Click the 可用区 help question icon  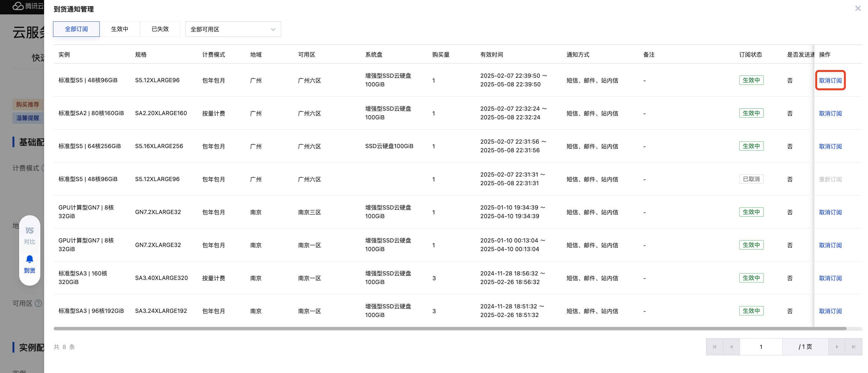pos(38,303)
